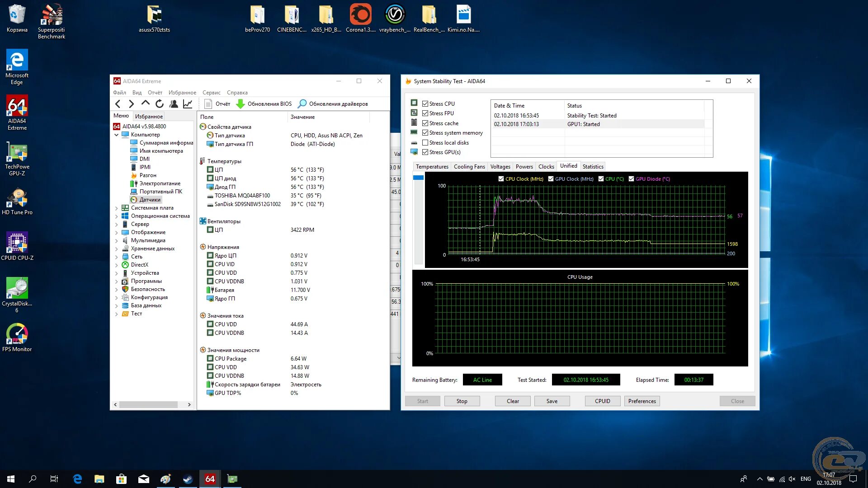This screenshot has height=488, width=868.
Task: Enable the Stress local disks checkbox
Action: coord(425,142)
